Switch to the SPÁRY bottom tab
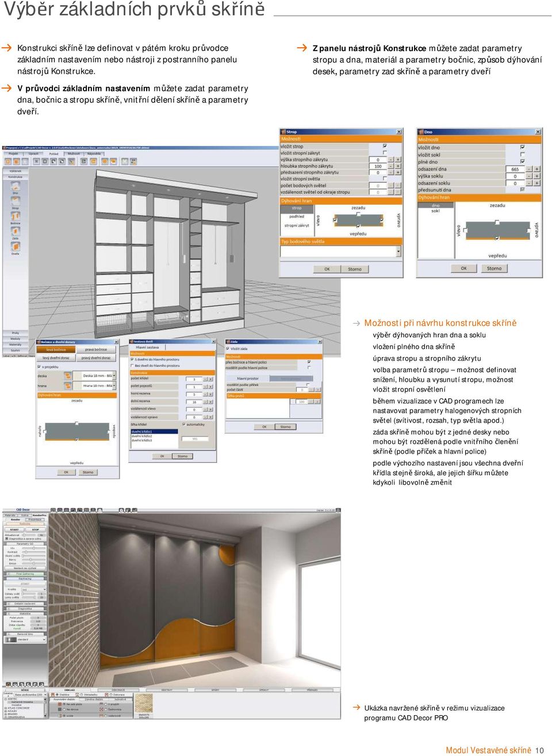 (x=215, y=690)
